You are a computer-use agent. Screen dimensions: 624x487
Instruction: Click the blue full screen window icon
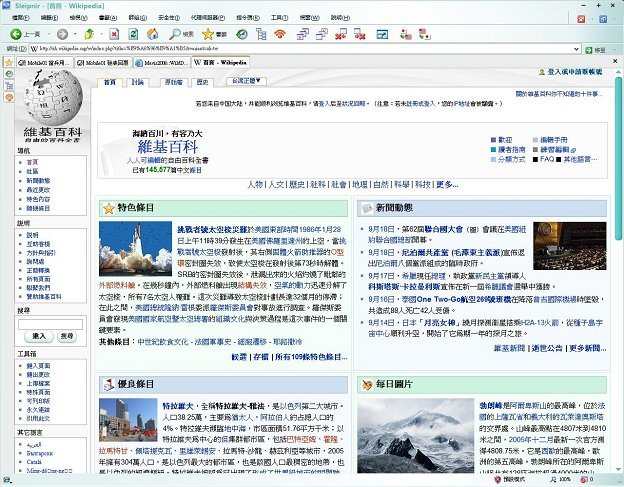382,35
